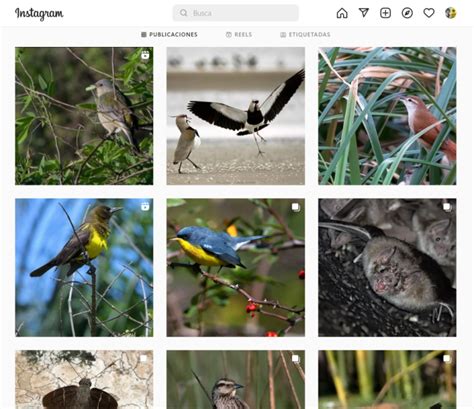Open reddish-brown bird in reeds post
474x409 pixels.
(387, 116)
